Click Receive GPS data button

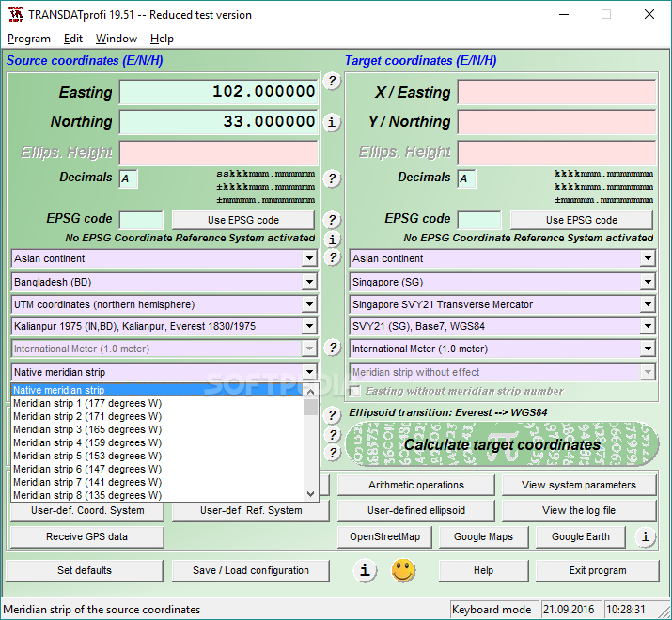pyautogui.click(x=87, y=536)
